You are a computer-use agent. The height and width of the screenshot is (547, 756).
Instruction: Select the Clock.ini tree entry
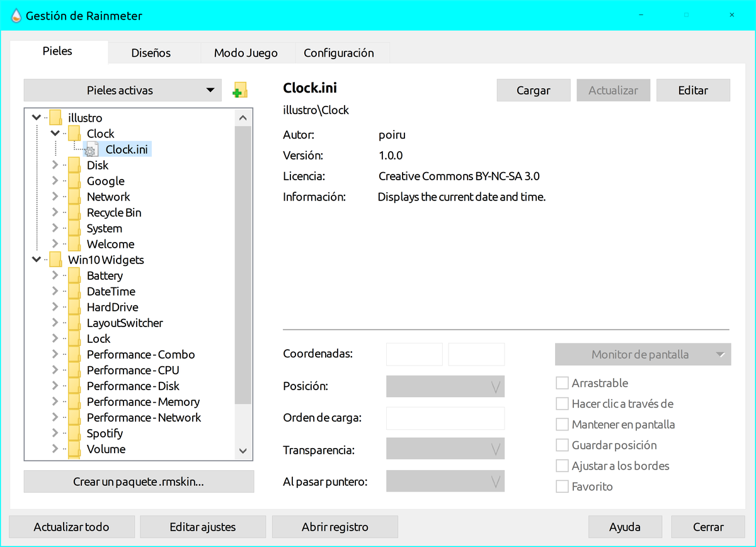click(x=127, y=149)
